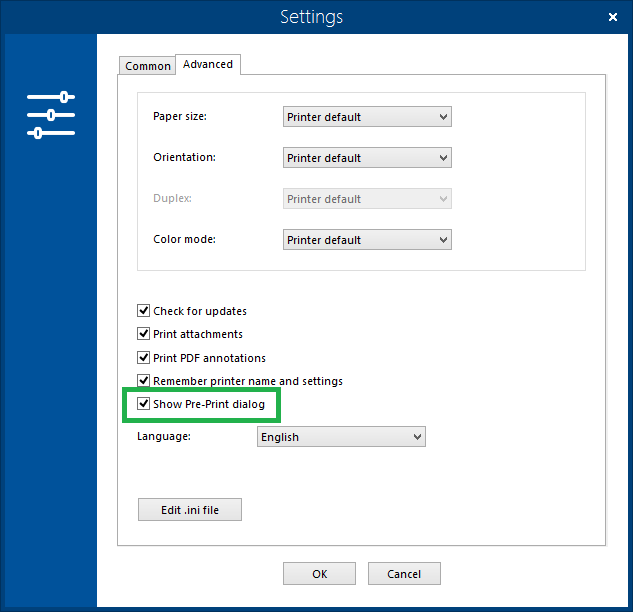Click the settings sliders icon in sidebar
Image resolution: width=633 pixels, height=612 pixels.
[x=51, y=115]
